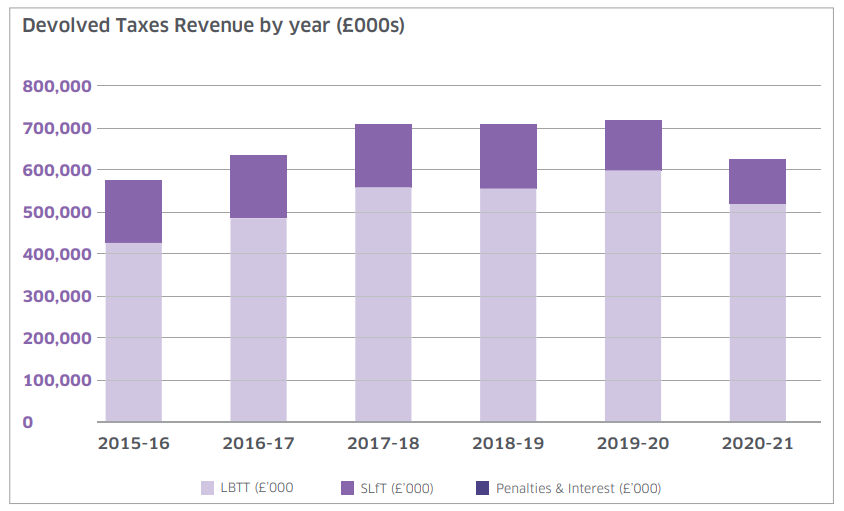Click the 2019-20 SLfT dark bar segment
The height and width of the screenshot is (511, 844).
tap(633, 145)
